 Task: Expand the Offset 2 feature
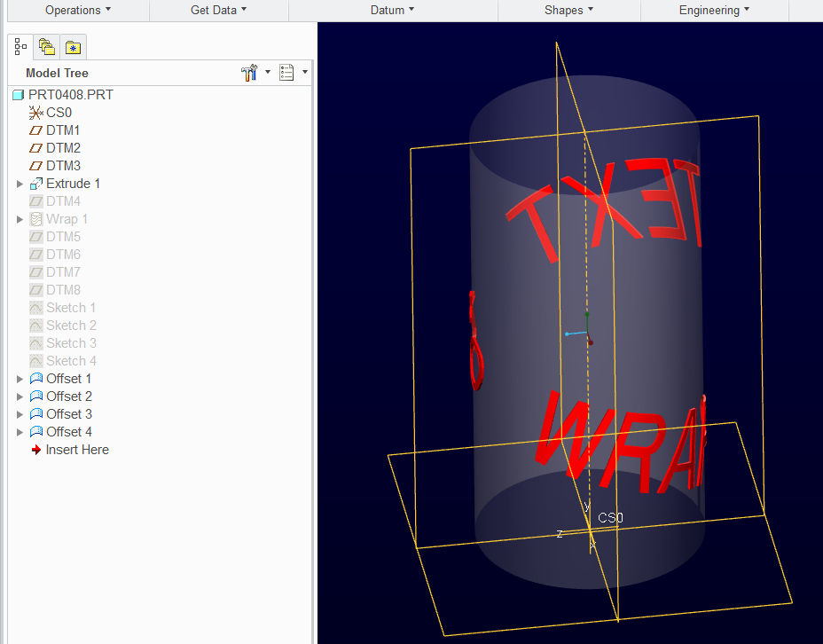pyautogui.click(x=20, y=397)
